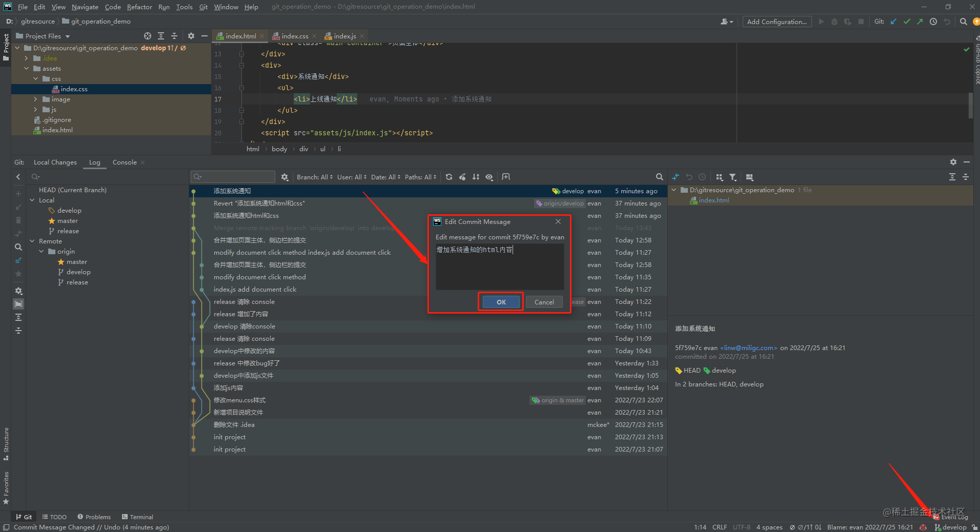The image size is (980, 532).
Task: Open evan's email link linw@miligc.com
Action: coord(749,347)
